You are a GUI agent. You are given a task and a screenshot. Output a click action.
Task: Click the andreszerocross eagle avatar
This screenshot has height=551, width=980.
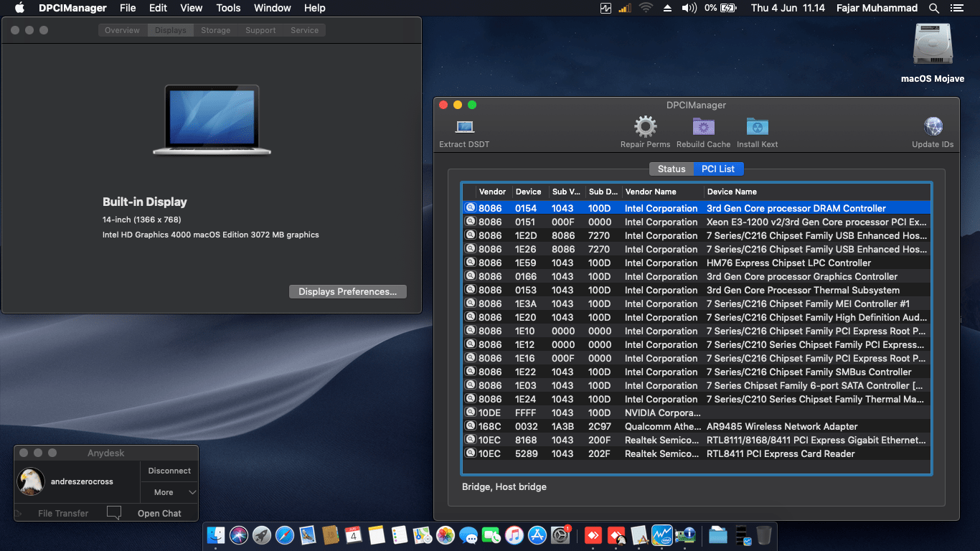coord(31,481)
